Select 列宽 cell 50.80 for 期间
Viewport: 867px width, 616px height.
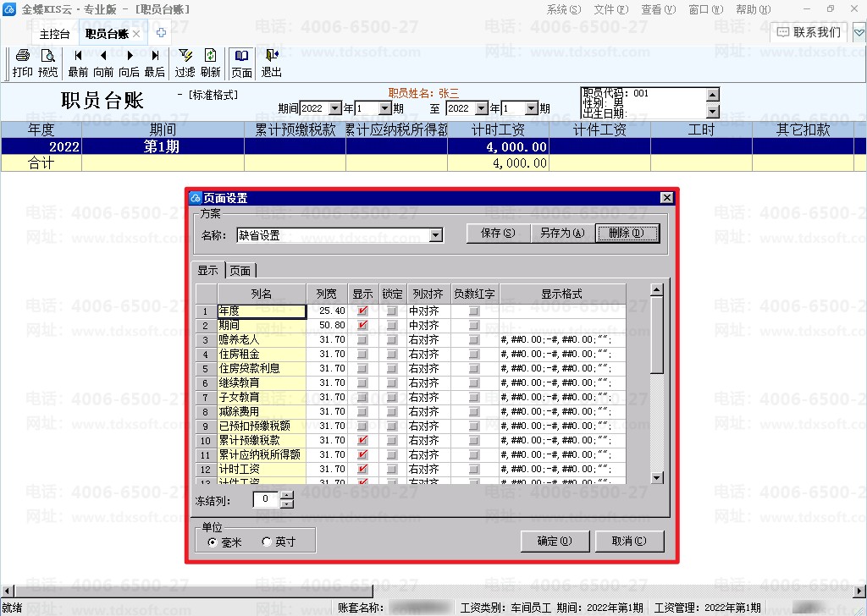tap(326, 326)
